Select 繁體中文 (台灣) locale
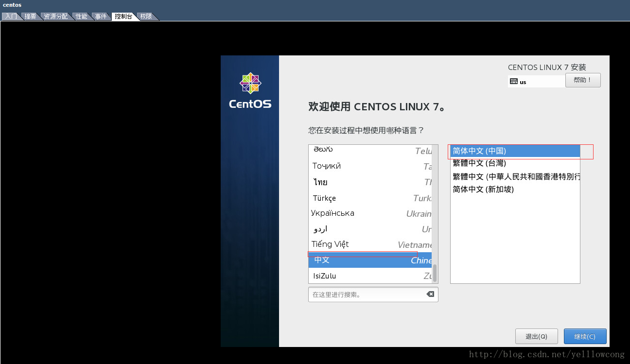This screenshot has width=630, height=364. (x=515, y=163)
